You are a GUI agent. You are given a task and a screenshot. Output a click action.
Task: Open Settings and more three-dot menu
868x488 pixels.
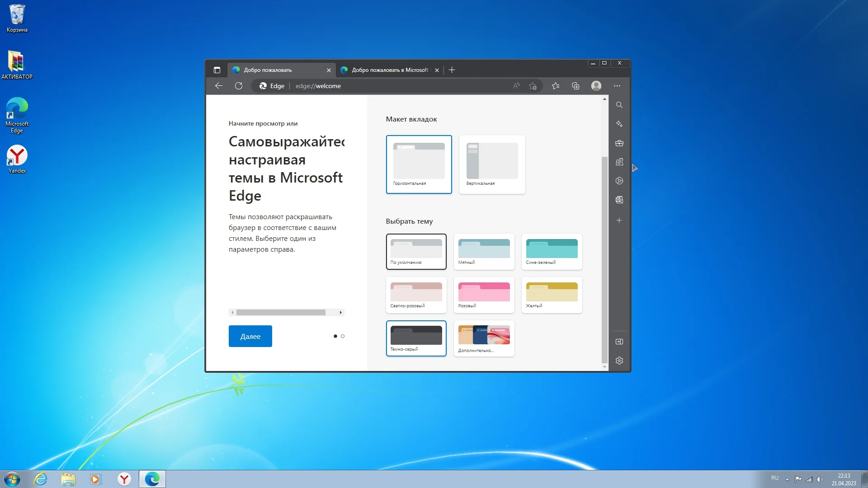click(x=617, y=86)
